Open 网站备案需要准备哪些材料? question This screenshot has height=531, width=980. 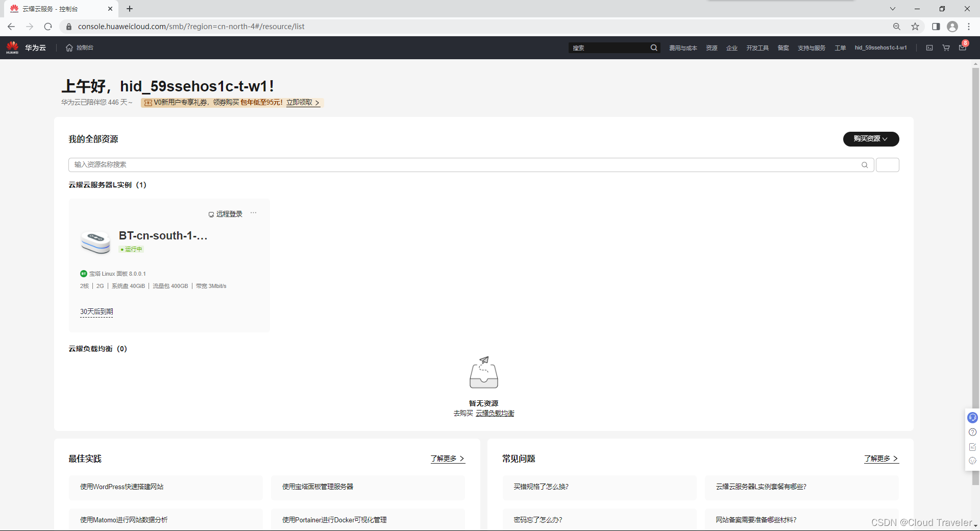coord(801,520)
